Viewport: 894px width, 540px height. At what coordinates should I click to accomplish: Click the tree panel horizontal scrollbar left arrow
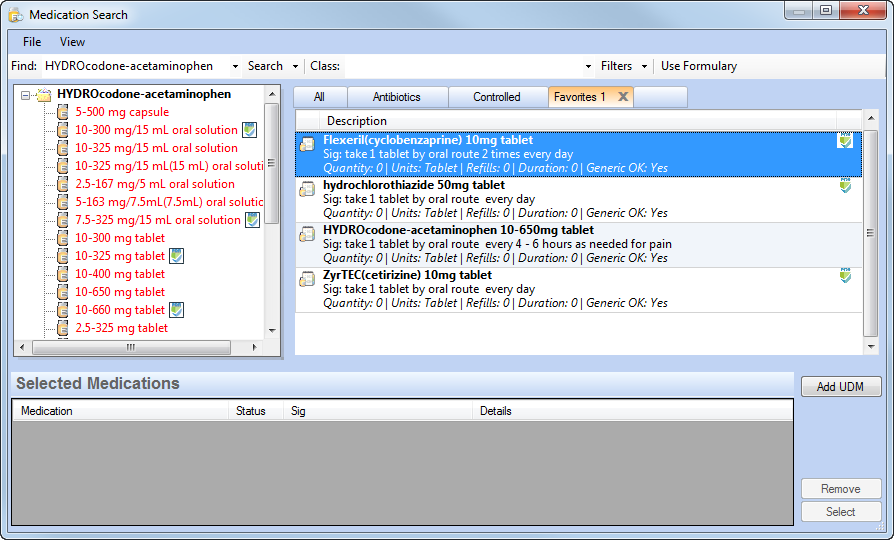click(x=22, y=347)
